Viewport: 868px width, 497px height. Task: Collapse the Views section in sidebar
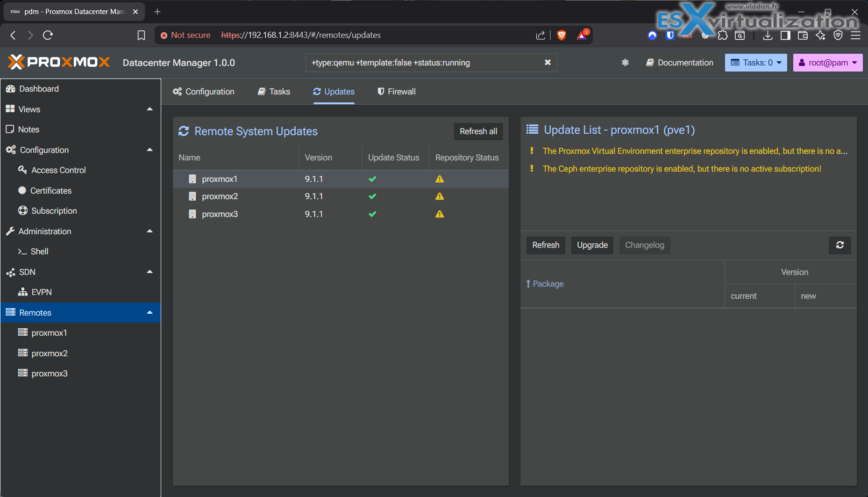tap(149, 109)
